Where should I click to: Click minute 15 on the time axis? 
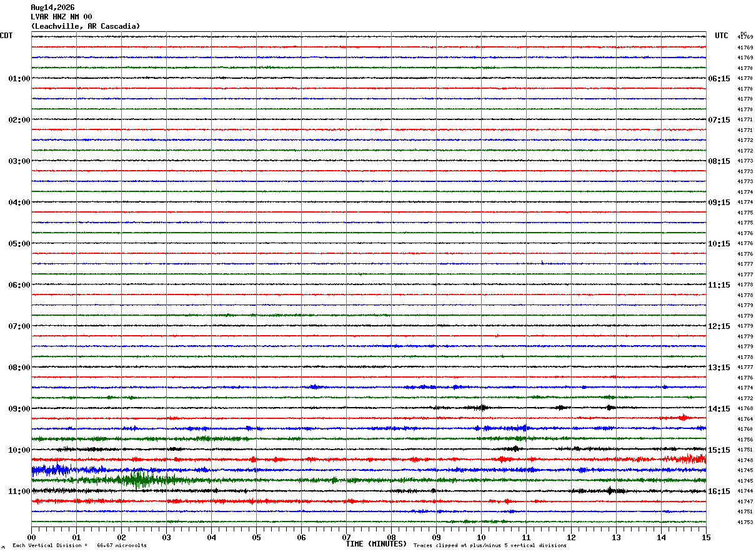[706, 537]
